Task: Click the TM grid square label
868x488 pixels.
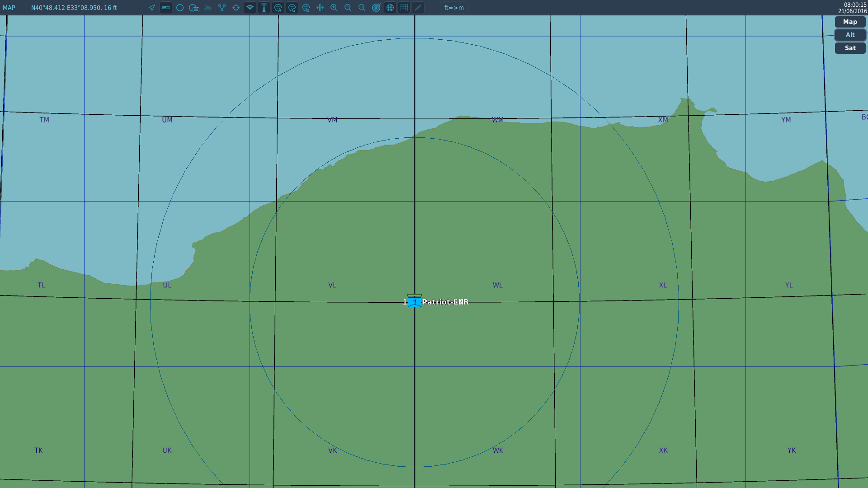Action: point(44,120)
